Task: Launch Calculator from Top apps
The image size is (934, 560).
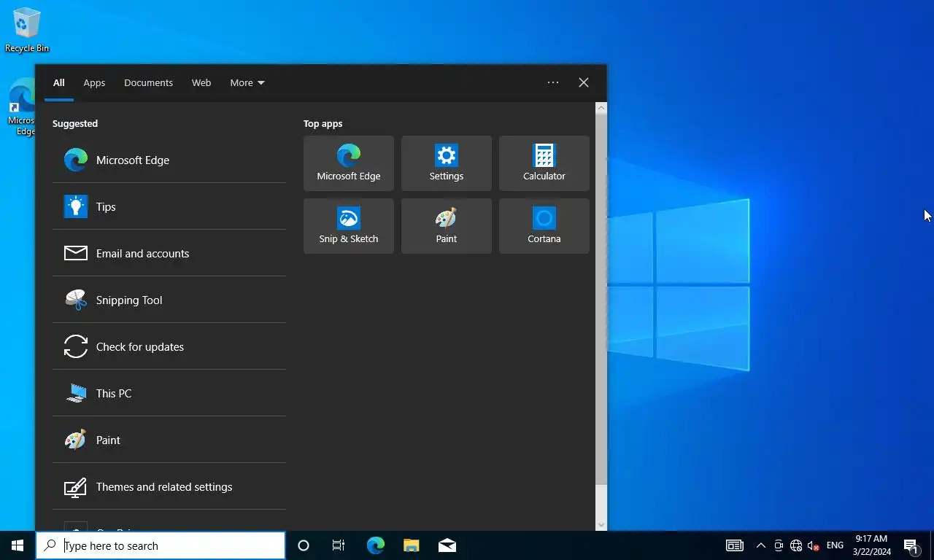Action: pos(544,163)
